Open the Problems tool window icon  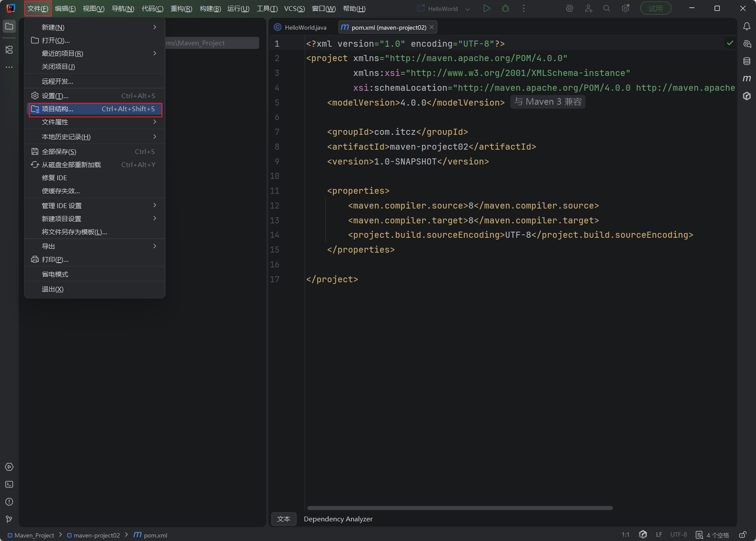(9, 502)
